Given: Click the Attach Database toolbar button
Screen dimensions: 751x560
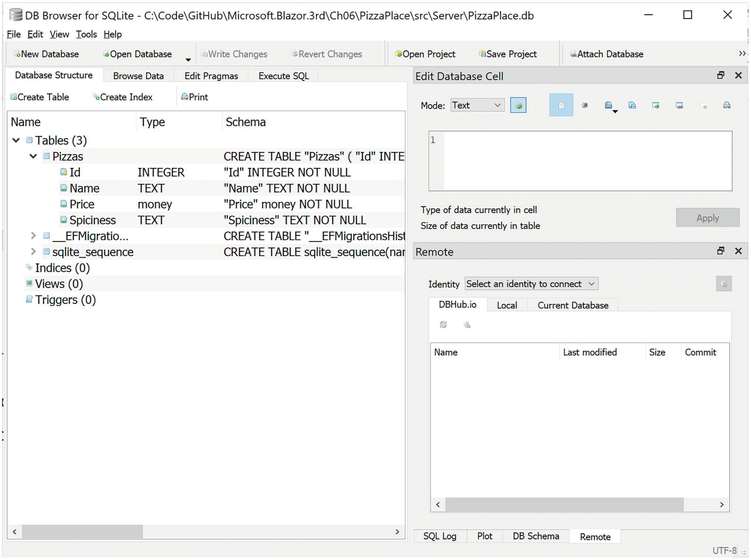Looking at the screenshot, I should (x=607, y=54).
